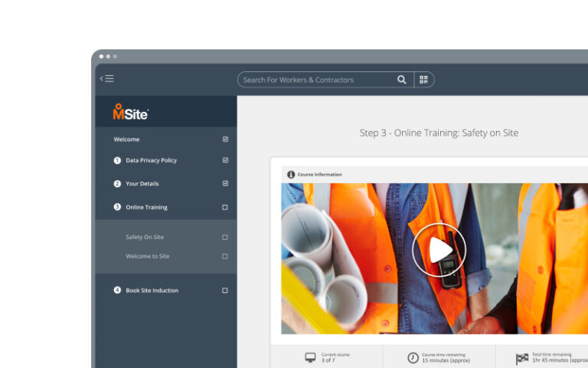Click the magnifier search icon
This screenshot has height=368, width=588.
(x=402, y=80)
